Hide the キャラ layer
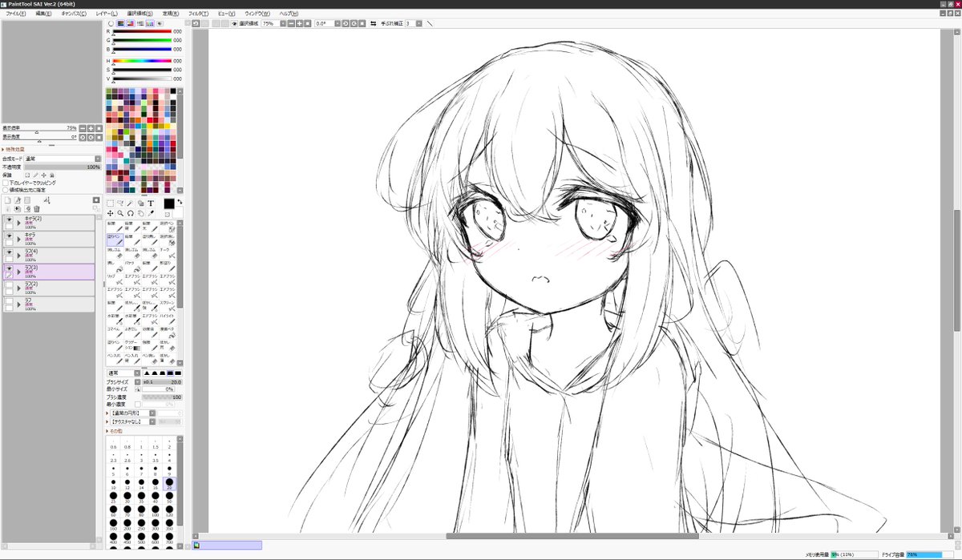962x560 pixels. coord(9,236)
